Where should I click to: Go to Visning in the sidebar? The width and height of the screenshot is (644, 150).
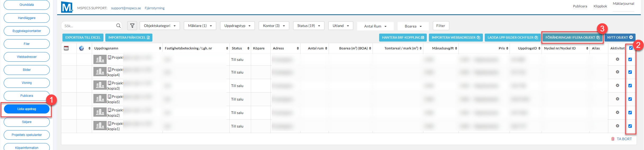[x=27, y=83]
